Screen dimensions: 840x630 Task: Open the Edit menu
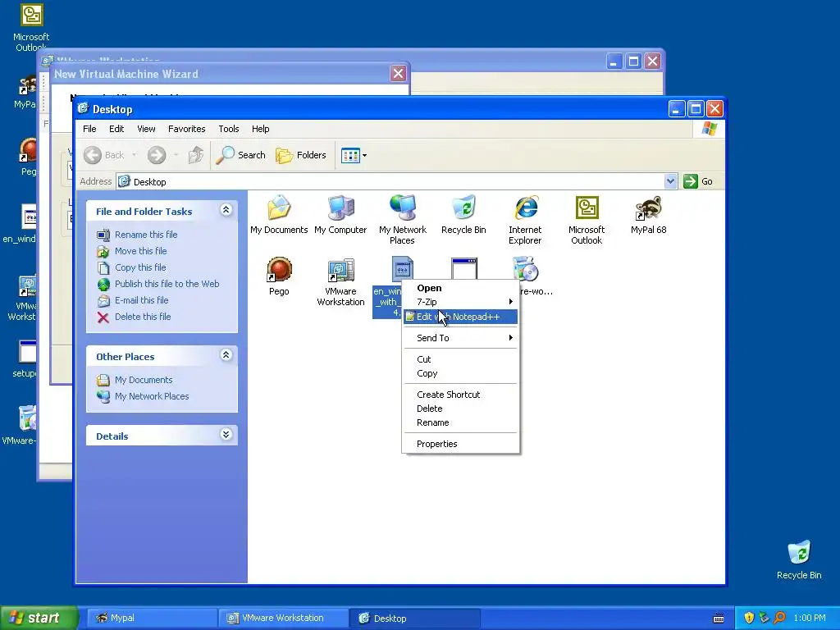[116, 129]
